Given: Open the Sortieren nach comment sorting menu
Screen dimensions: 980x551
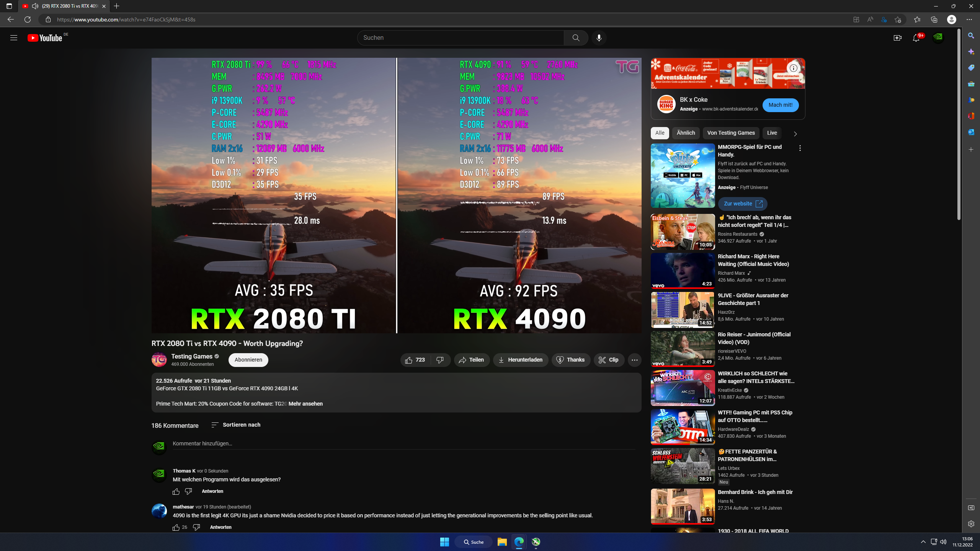Looking at the screenshot, I should point(236,425).
